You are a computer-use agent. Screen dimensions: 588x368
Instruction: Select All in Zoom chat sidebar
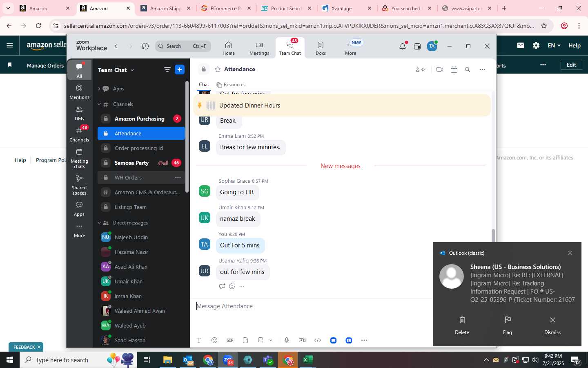pyautogui.click(x=79, y=70)
